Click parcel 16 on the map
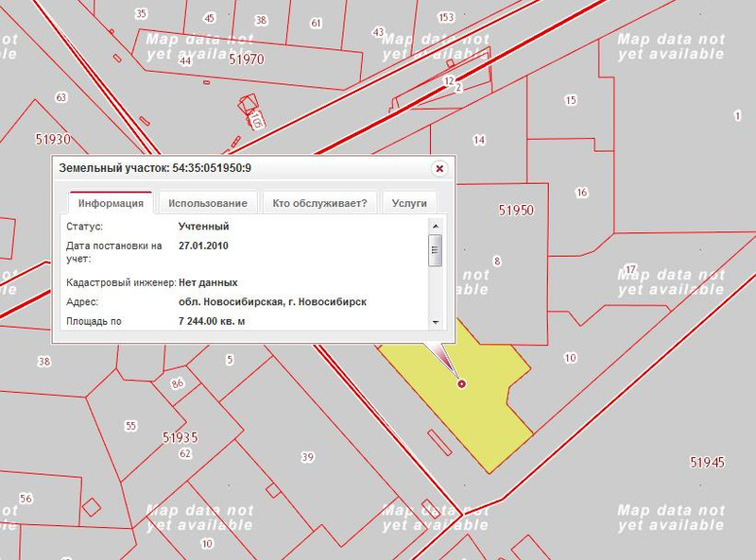Viewport: 756px width, 560px height. coord(581,192)
